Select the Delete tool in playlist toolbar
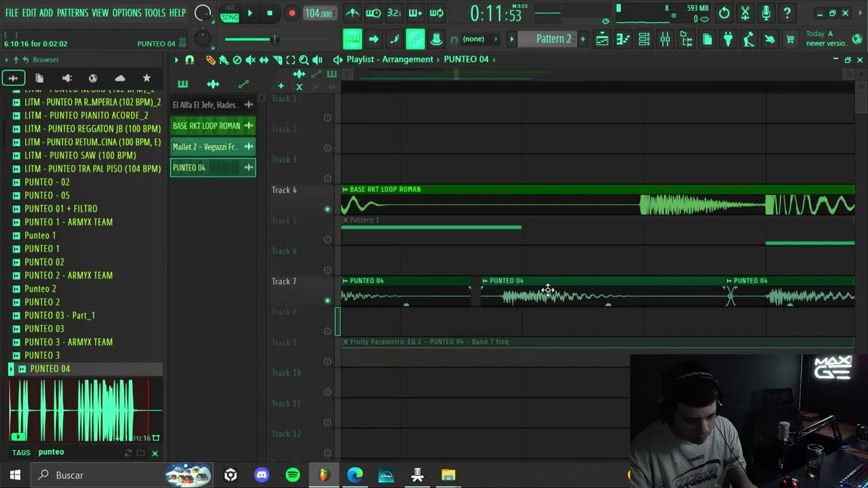The height and width of the screenshot is (488, 868). coord(237,60)
